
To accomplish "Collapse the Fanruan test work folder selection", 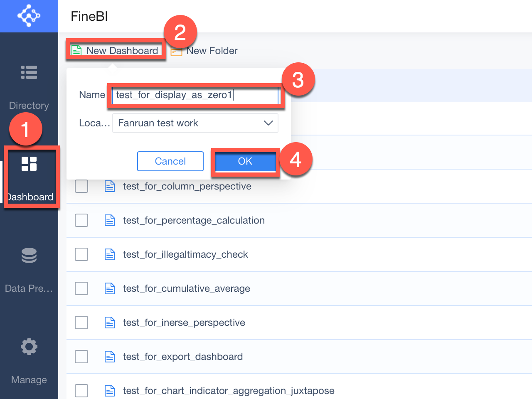I will click(x=268, y=123).
